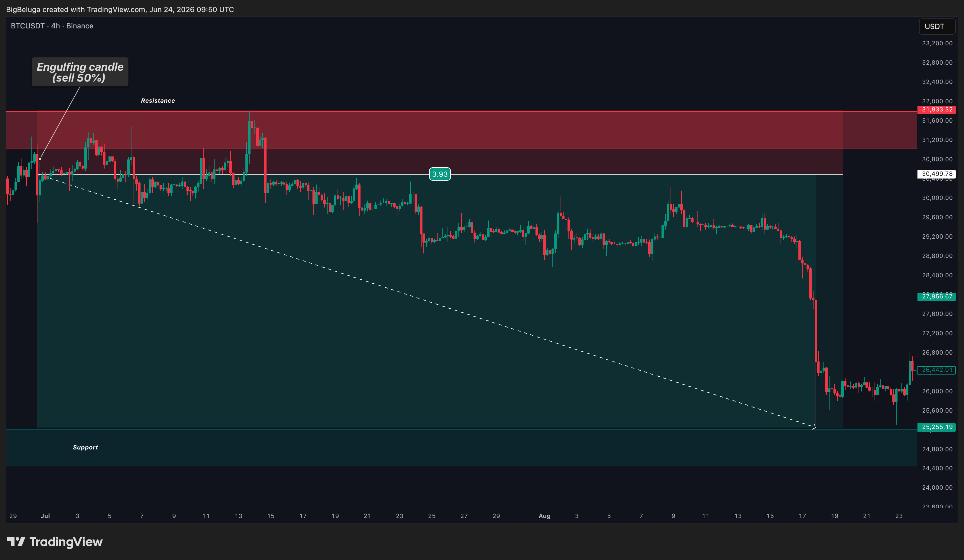Click the 31,833.32 red price label
This screenshot has height=560, width=964.
point(937,110)
